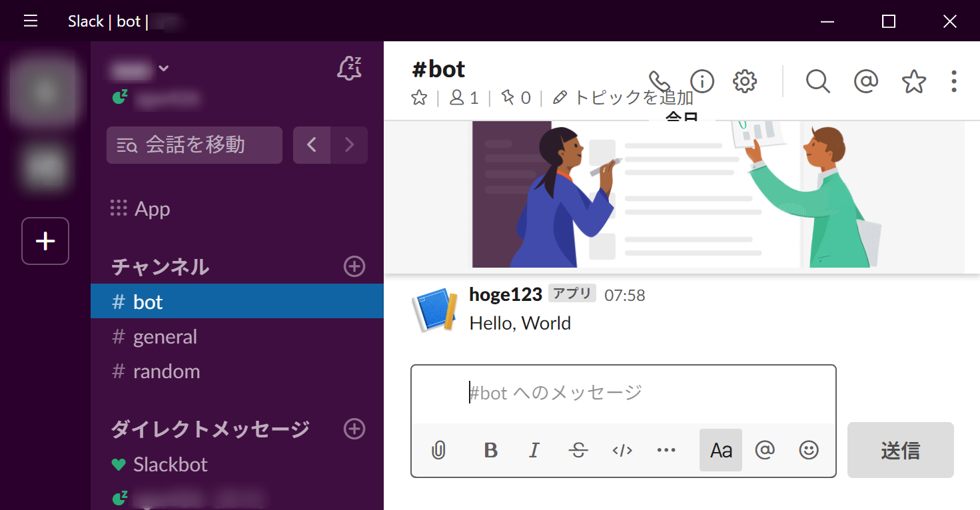Expand the workspace name dropdown arrow
Screen dimensions: 980x510
(x=164, y=68)
